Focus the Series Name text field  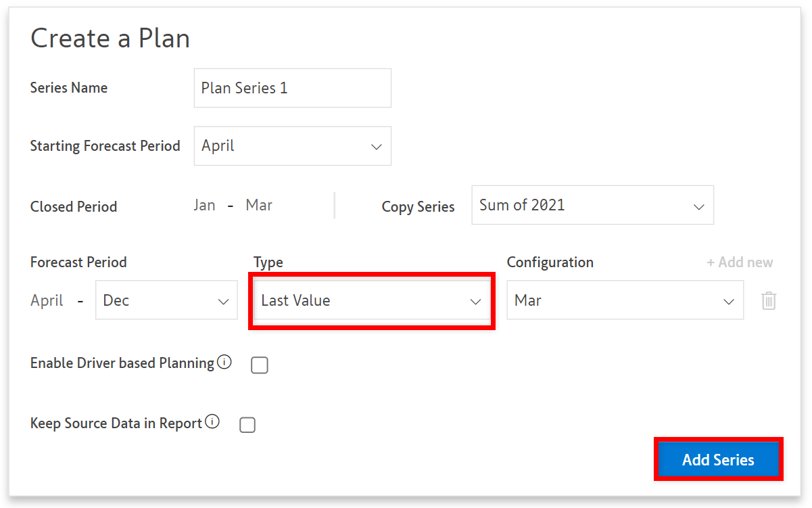(x=292, y=88)
